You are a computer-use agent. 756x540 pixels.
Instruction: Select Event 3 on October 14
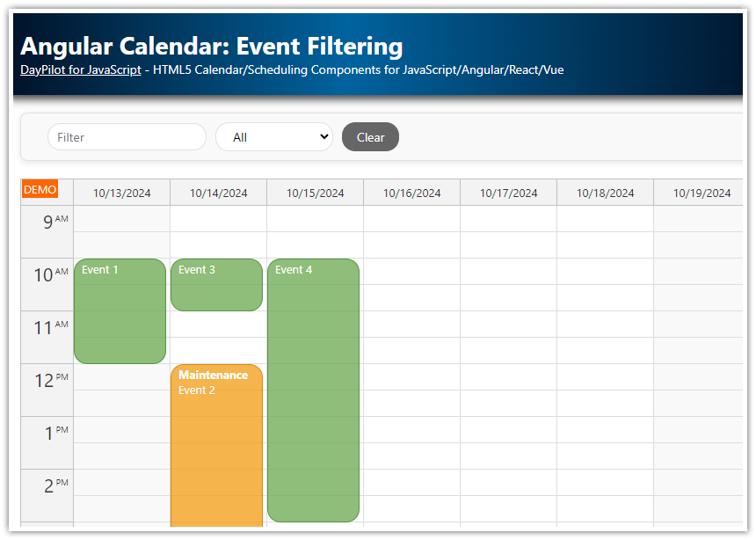point(216,284)
